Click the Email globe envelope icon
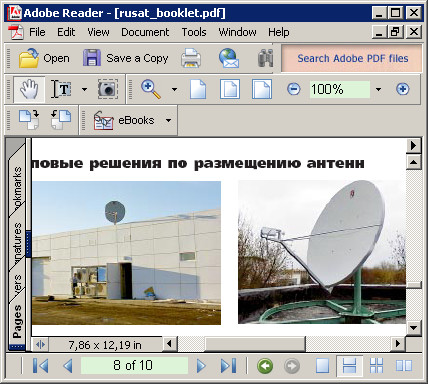This screenshot has width=428, height=384. click(229, 58)
